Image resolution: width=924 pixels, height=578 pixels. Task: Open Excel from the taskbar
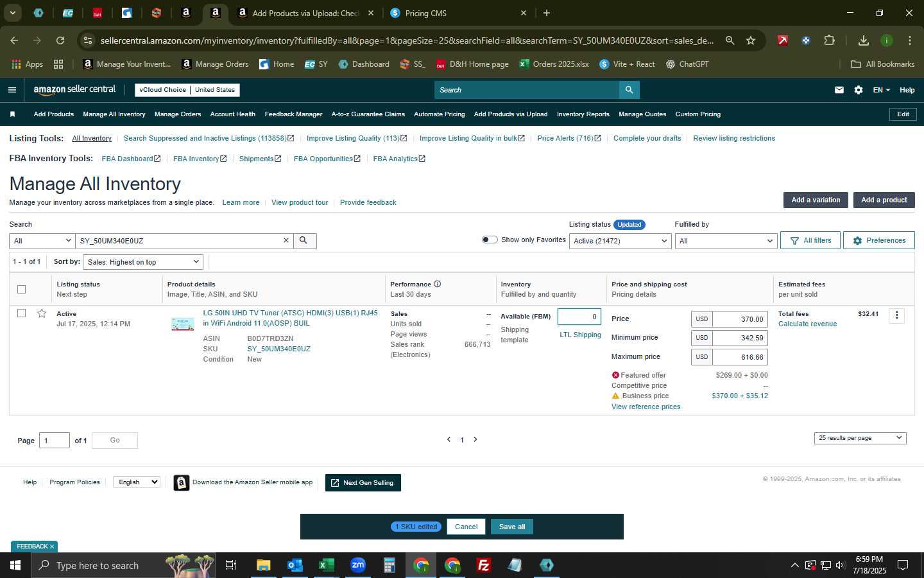[326, 565]
